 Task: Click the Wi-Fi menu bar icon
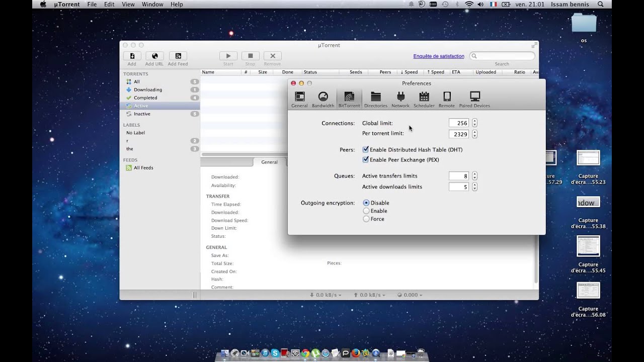click(x=469, y=4)
